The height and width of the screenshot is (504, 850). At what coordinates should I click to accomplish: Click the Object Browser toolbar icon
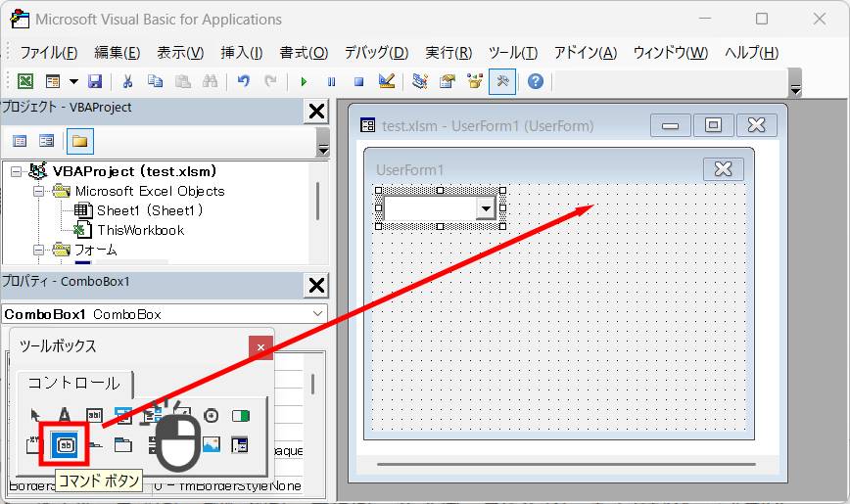coord(475,82)
